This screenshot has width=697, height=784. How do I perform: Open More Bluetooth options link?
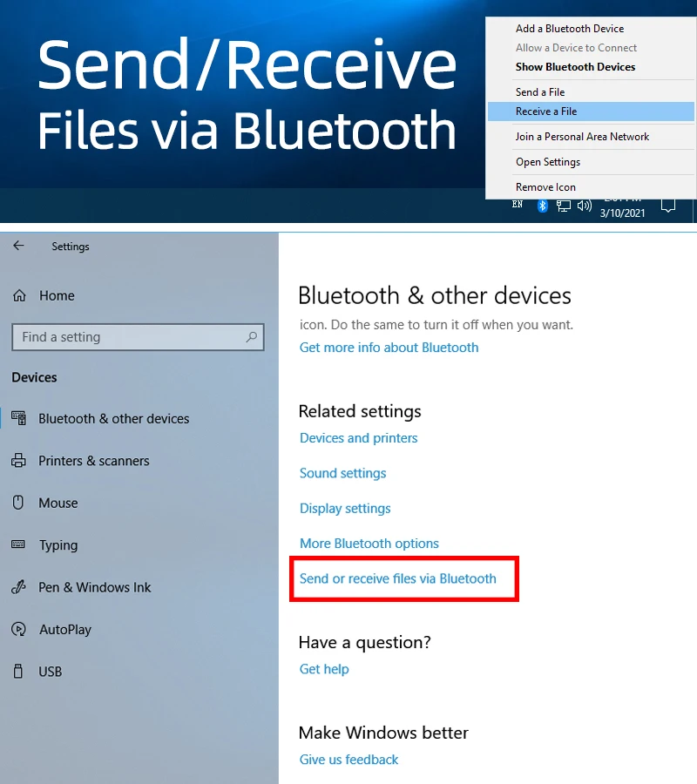(x=369, y=544)
